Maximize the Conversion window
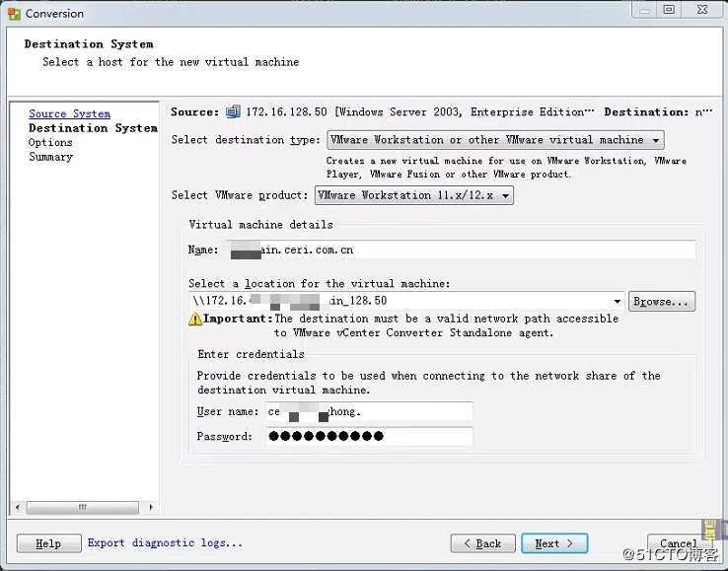 669,10
